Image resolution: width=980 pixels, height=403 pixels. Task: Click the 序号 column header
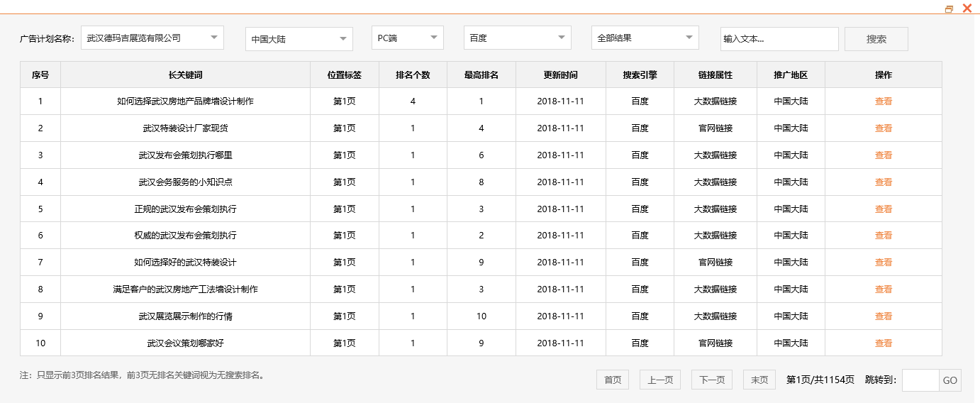click(40, 74)
